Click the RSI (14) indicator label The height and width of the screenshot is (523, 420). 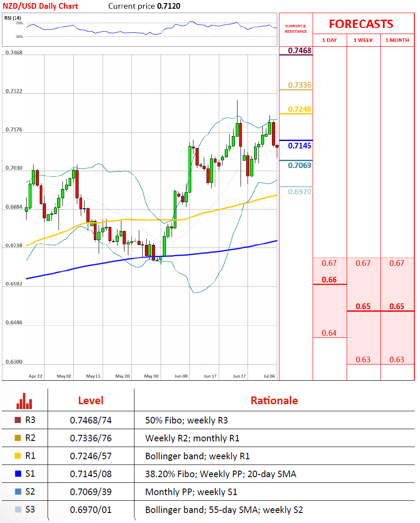coord(13,17)
